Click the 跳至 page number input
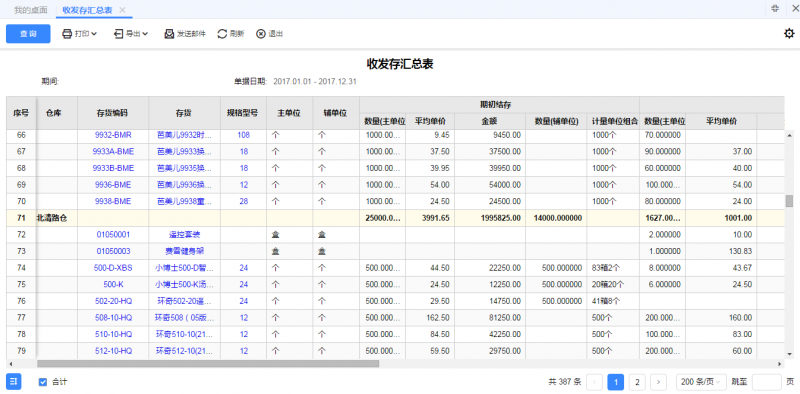The width and height of the screenshot is (800, 394). click(x=766, y=382)
